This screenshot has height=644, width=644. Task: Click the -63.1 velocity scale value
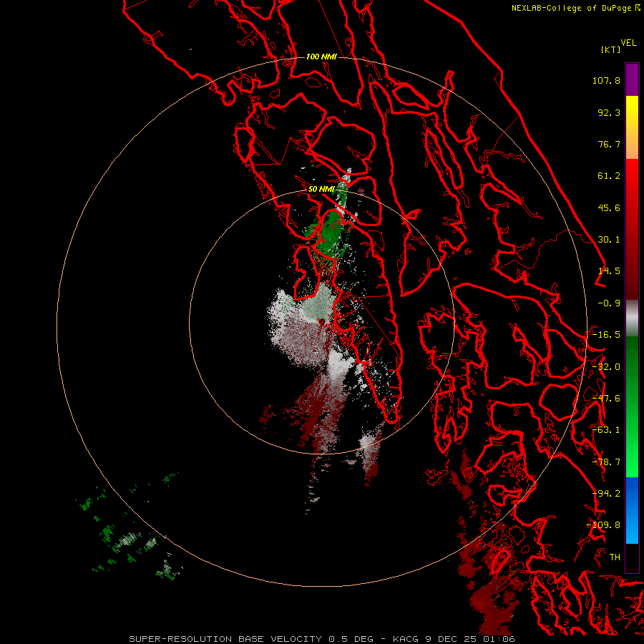pyautogui.click(x=606, y=430)
